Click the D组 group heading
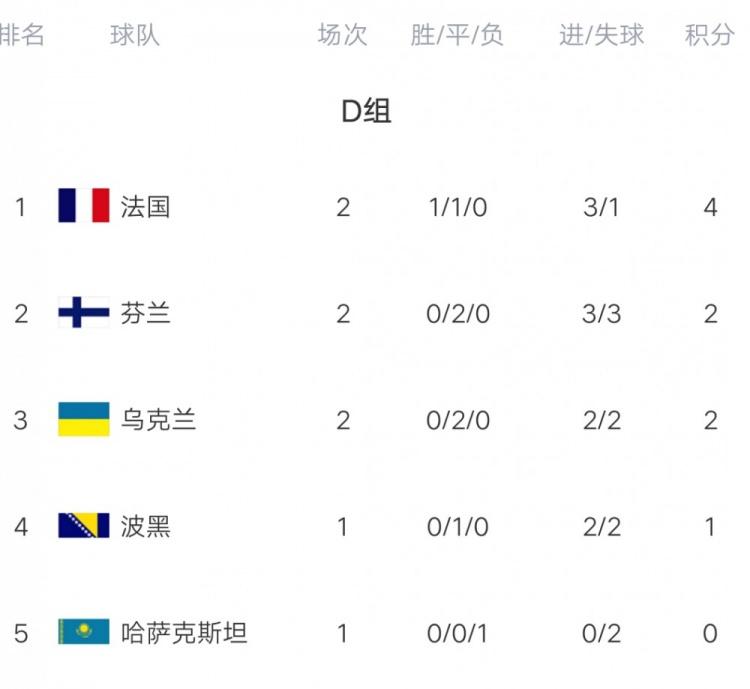This screenshot has height=689, width=750. (366, 112)
